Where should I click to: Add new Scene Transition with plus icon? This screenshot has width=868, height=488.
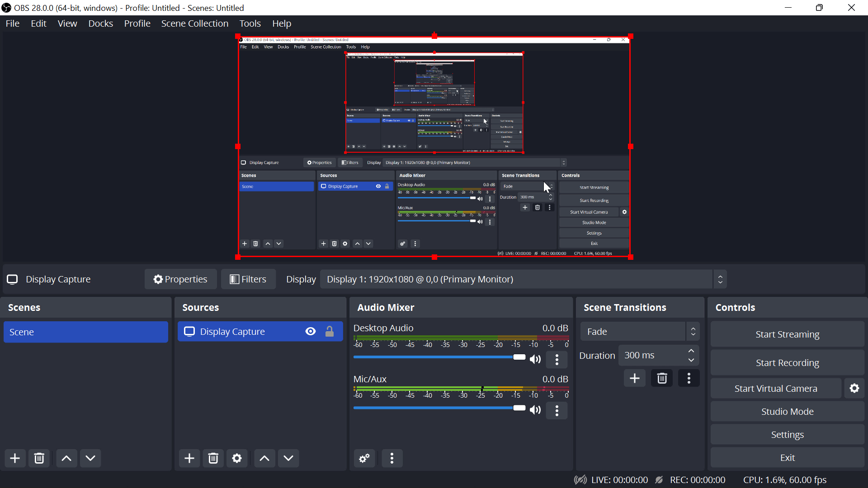coord(635,378)
